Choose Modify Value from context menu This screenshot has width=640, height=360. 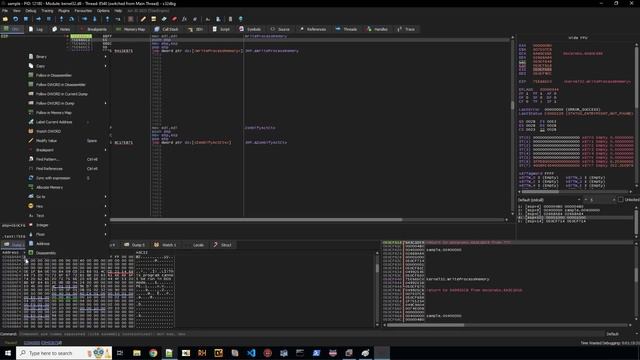click(67, 141)
